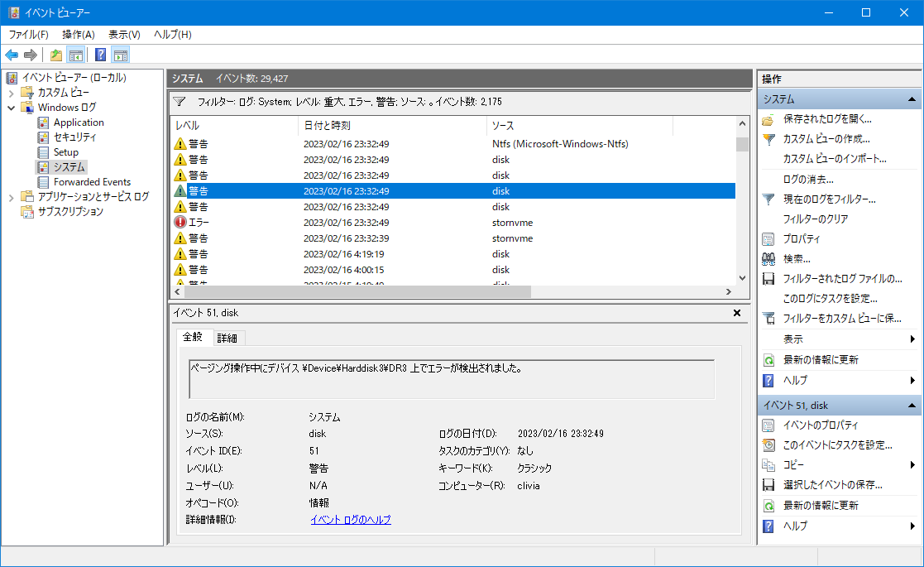Open the イベント ログのヘルプ link
Image resolution: width=924 pixels, height=567 pixels.
pyautogui.click(x=351, y=519)
